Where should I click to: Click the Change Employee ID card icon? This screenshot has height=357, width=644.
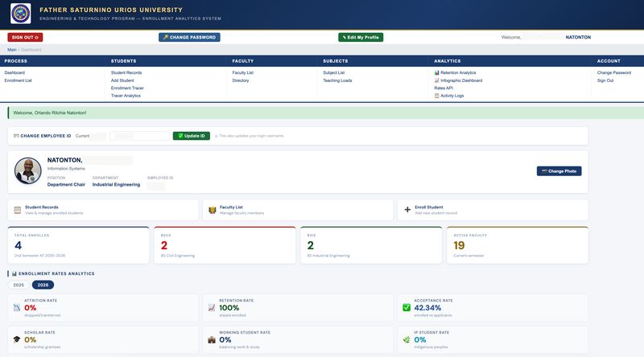coord(16,136)
